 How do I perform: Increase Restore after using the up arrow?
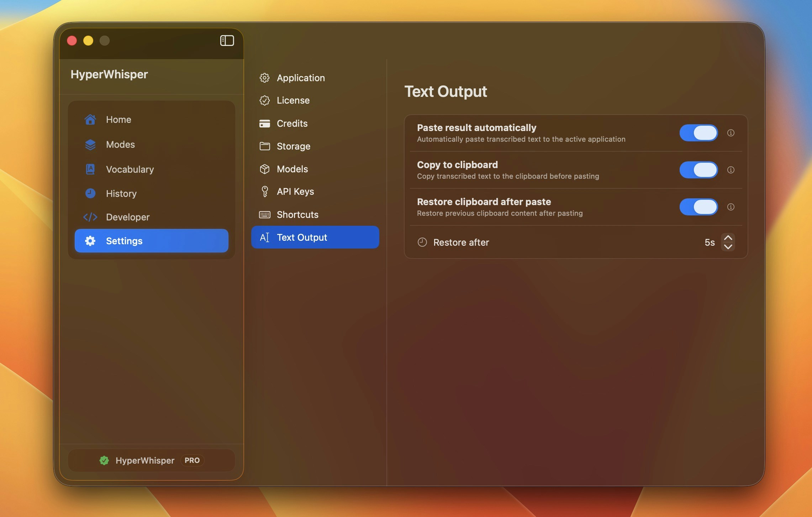728,237
